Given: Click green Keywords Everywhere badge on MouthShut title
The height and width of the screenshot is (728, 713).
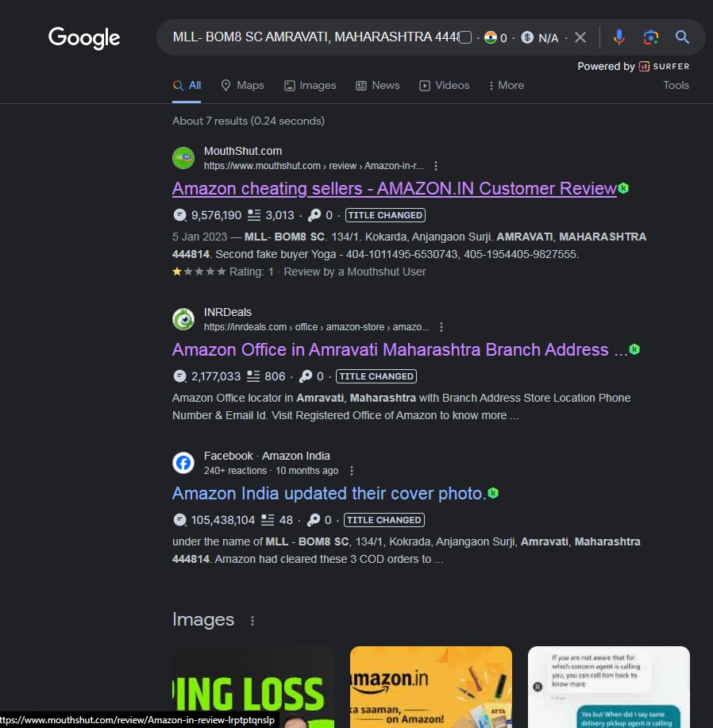Looking at the screenshot, I should [623, 188].
